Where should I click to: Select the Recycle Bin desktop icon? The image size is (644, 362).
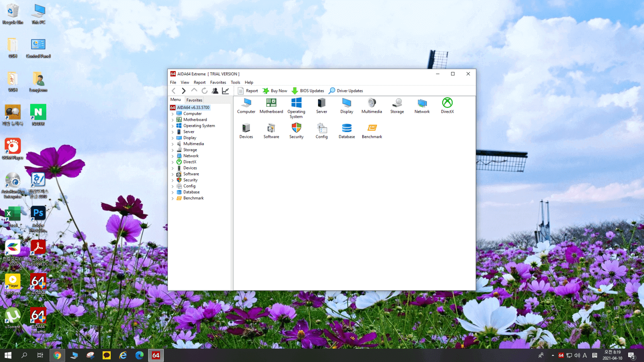[13, 14]
